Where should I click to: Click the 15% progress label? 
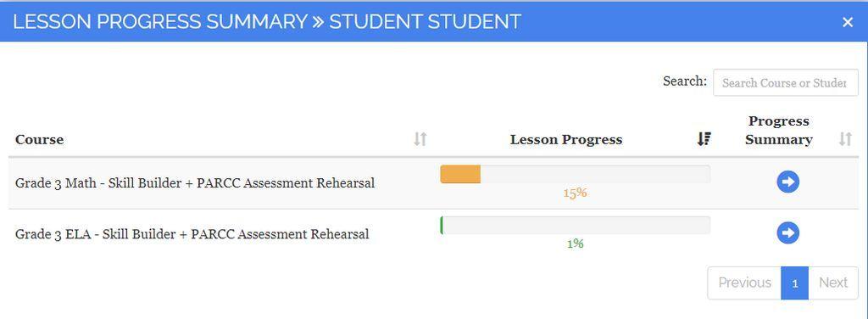(x=576, y=193)
